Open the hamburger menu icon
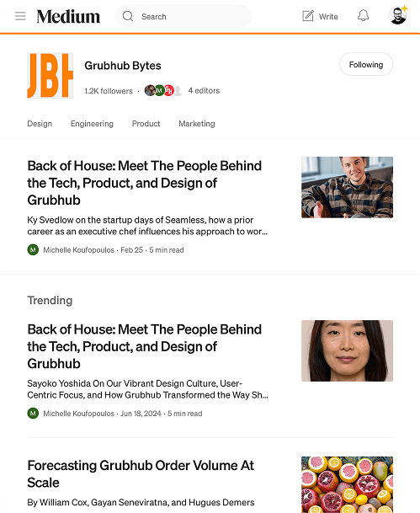This screenshot has width=420, height=513. coord(20,16)
